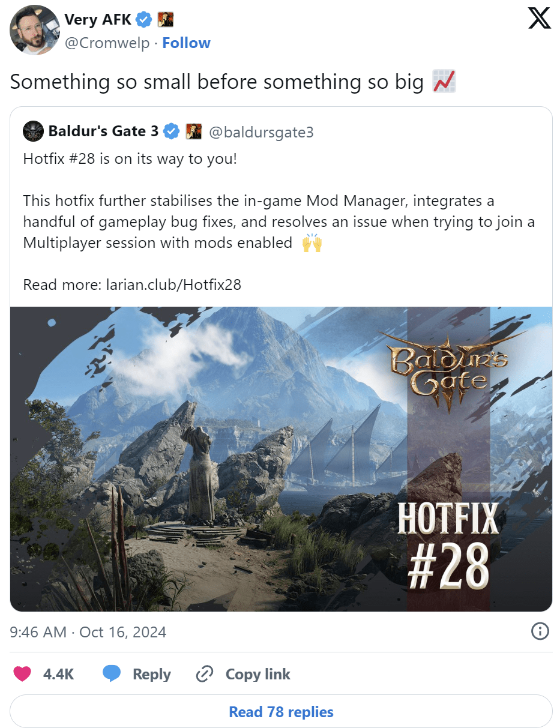Viewport: 560px width, 728px height.
Task: Open the Very AFK display name
Action: (x=97, y=20)
